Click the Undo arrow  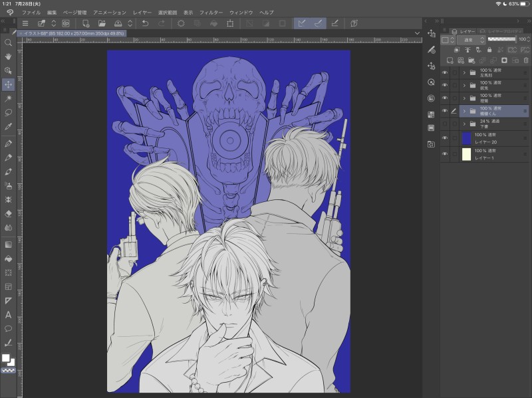[145, 23]
